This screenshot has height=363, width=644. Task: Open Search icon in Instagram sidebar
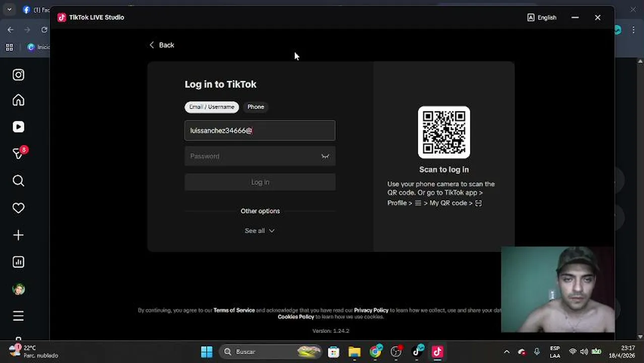coord(19,181)
